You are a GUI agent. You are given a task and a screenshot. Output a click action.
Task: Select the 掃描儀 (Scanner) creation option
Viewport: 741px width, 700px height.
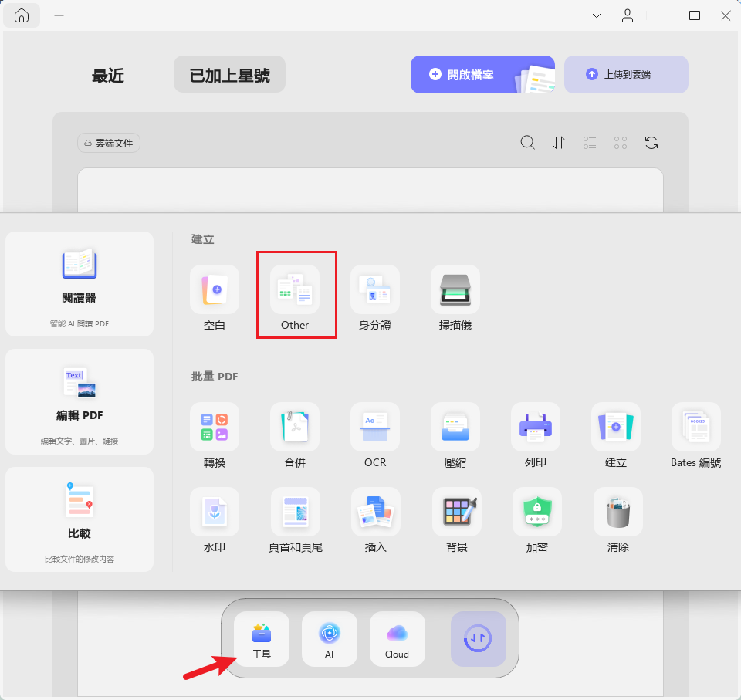pyautogui.click(x=455, y=297)
